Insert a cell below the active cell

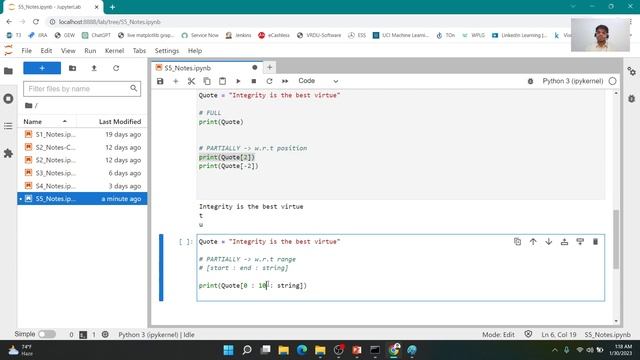pos(580,242)
